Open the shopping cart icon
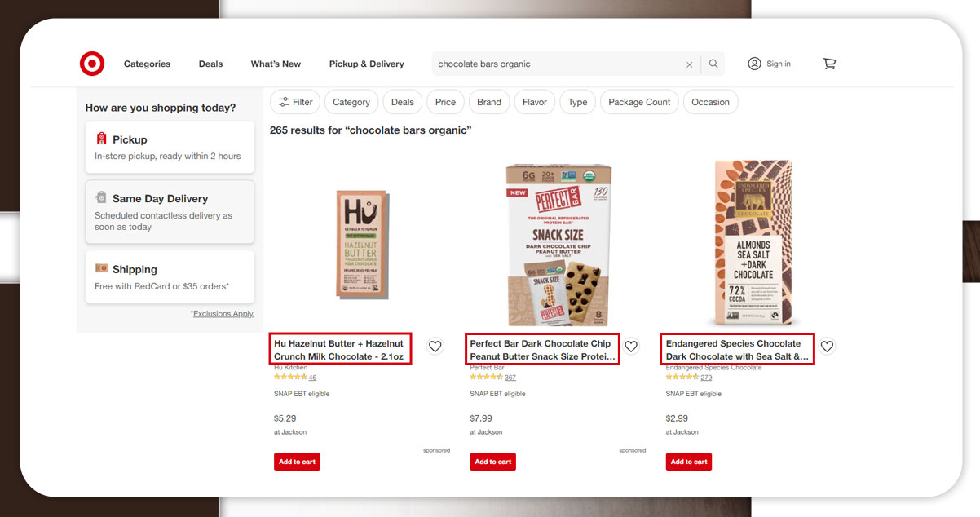The height and width of the screenshot is (517, 980). click(x=829, y=64)
